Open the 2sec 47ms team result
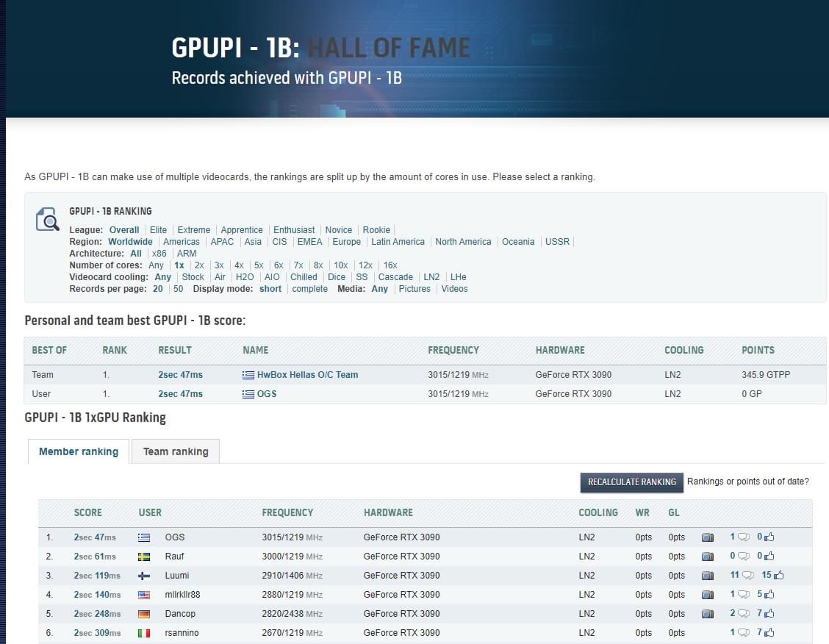 (x=180, y=375)
